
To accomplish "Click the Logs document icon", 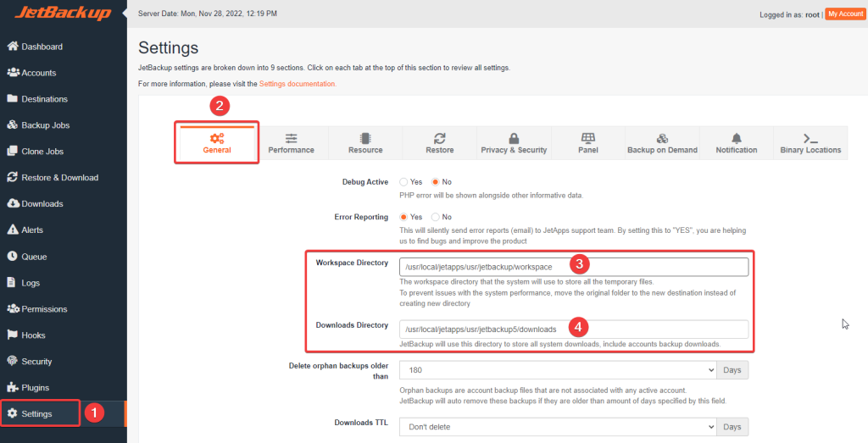I will coord(12,283).
